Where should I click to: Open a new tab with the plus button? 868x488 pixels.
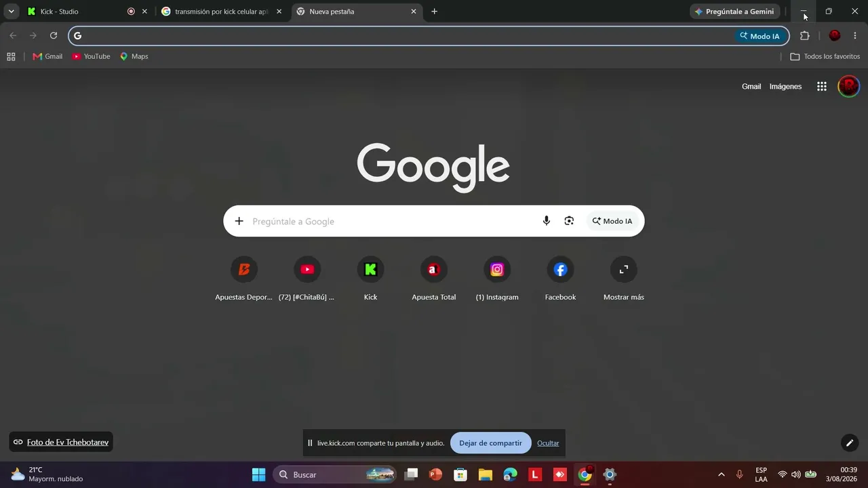(434, 12)
